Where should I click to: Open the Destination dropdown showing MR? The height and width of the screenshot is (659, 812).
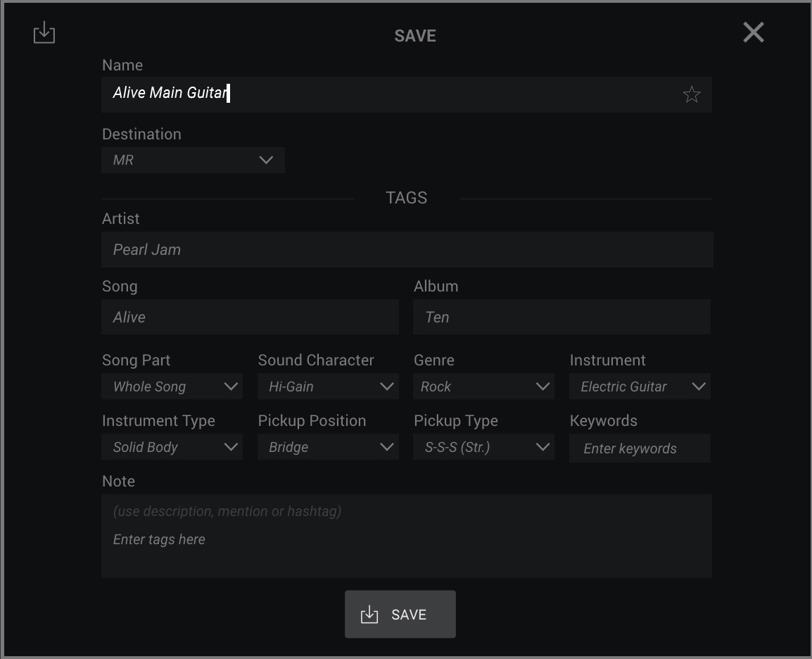point(194,160)
